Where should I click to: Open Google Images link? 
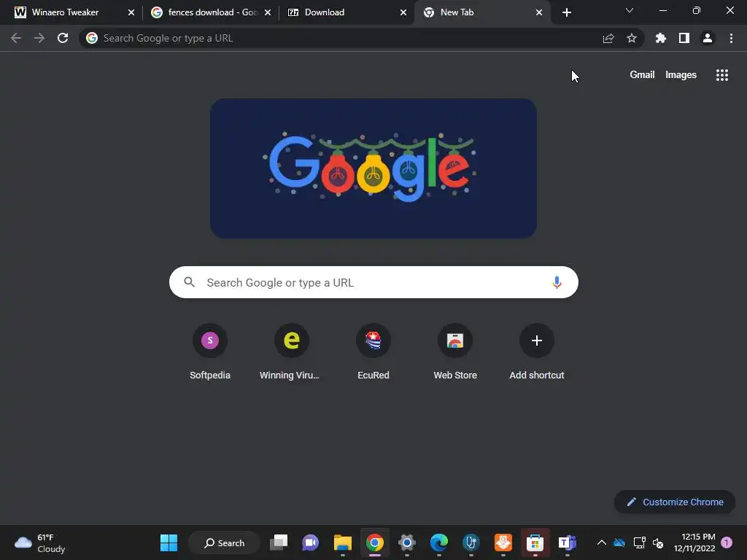pyautogui.click(x=681, y=75)
